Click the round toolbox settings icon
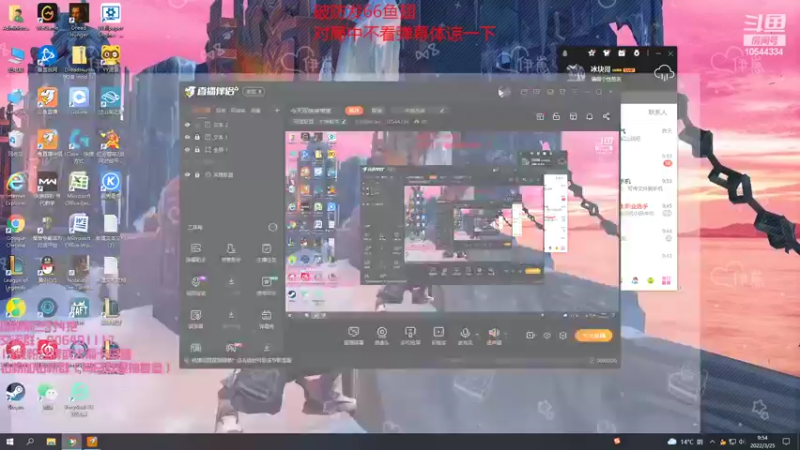 tap(272, 228)
